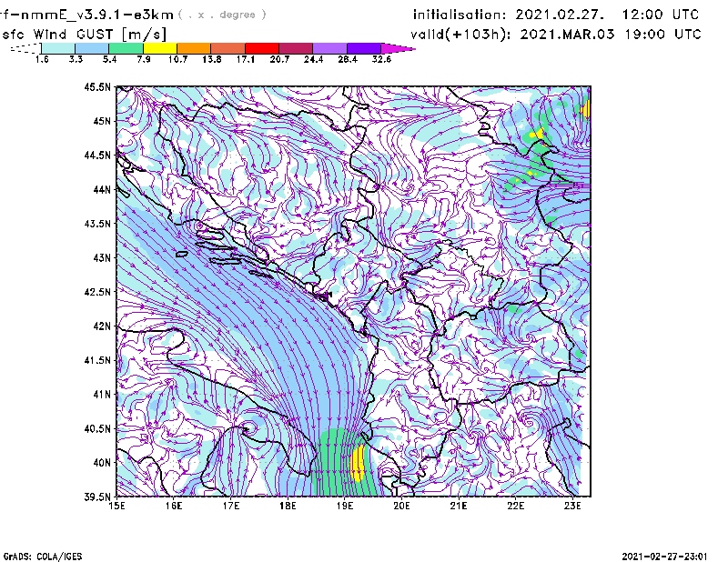Click the 21E longitude label
Image resolution: width=728 pixels, height=562 pixels.
[x=459, y=506]
